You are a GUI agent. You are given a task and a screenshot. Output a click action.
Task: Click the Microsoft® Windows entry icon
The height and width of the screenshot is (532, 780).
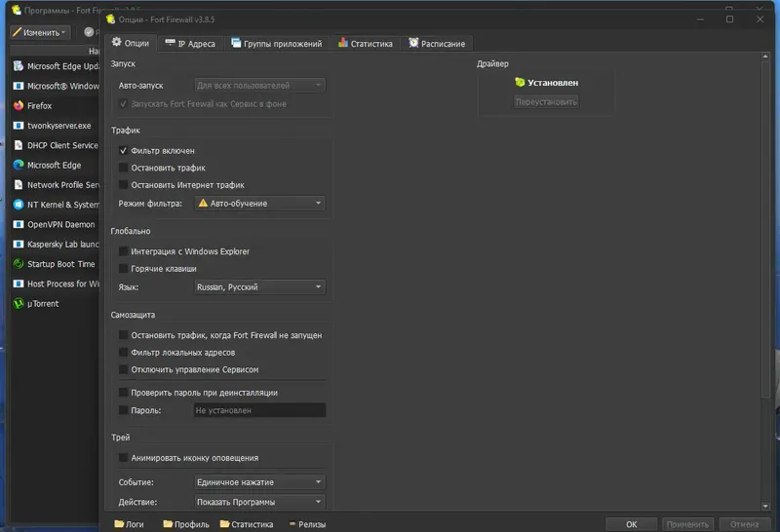[19, 86]
